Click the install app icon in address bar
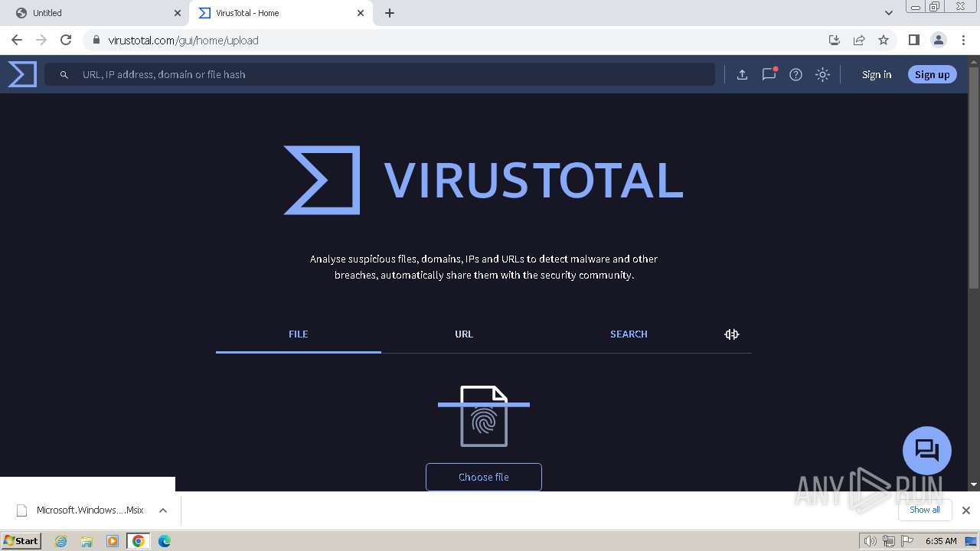 [835, 40]
